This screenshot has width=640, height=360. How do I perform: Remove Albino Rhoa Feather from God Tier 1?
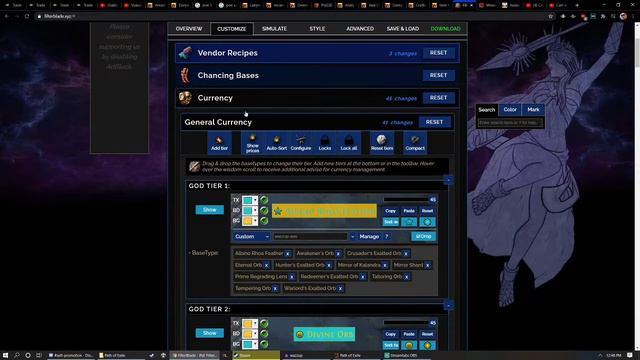(x=288, y=253)
